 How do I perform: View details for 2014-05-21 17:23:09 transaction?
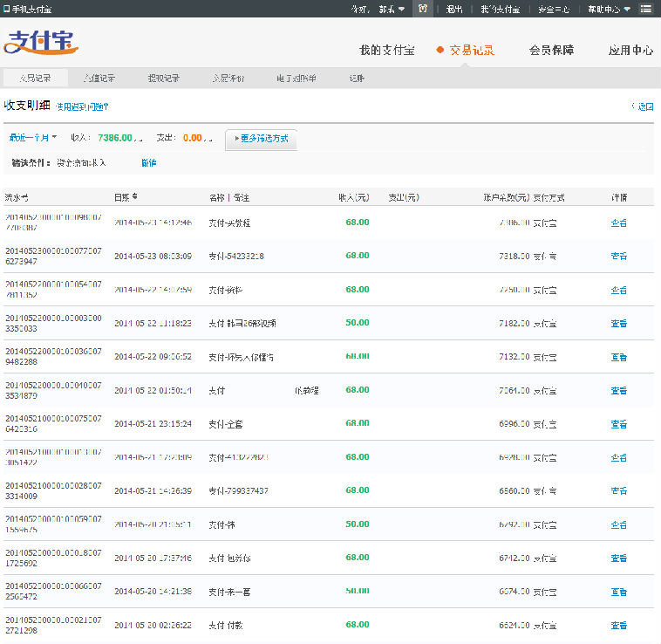point(619,457)
